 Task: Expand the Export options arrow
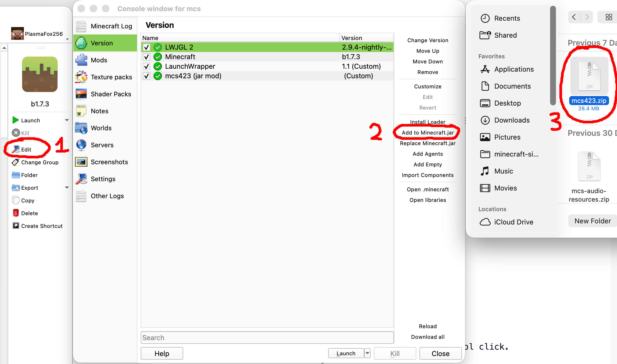[x=67, y=188]
